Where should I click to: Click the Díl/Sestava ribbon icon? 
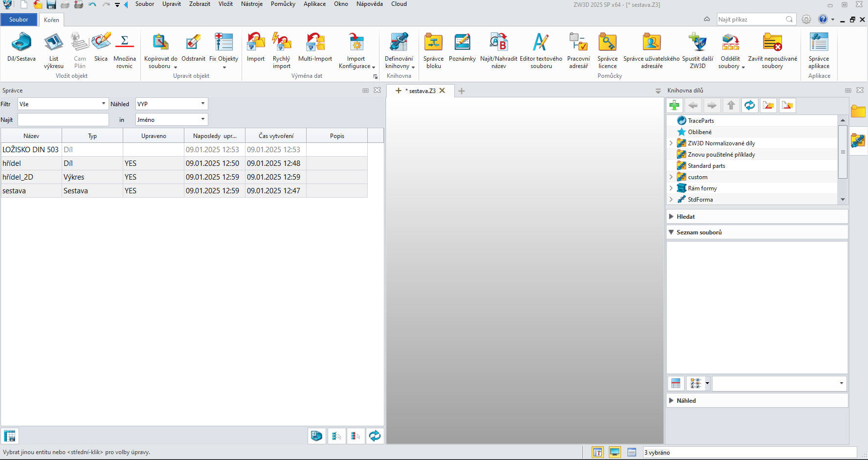pyautogui.click(x=22, y=47)
